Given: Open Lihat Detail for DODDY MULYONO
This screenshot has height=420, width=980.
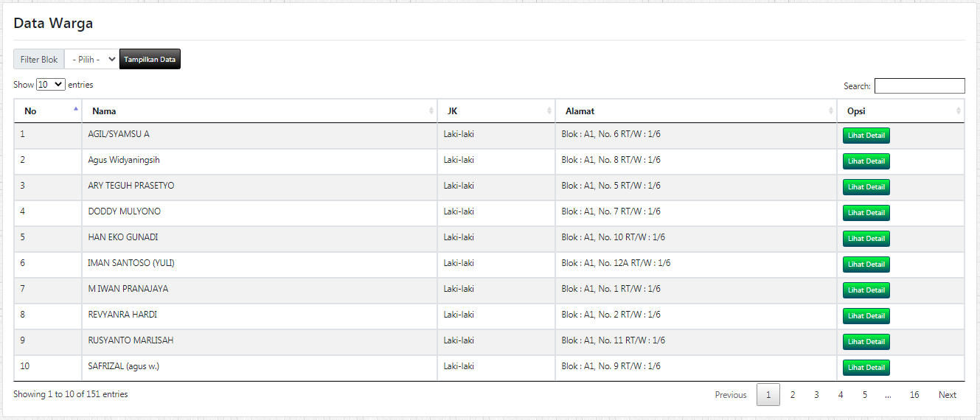Looking at the screenshot, I should click(x=866, y=213).
